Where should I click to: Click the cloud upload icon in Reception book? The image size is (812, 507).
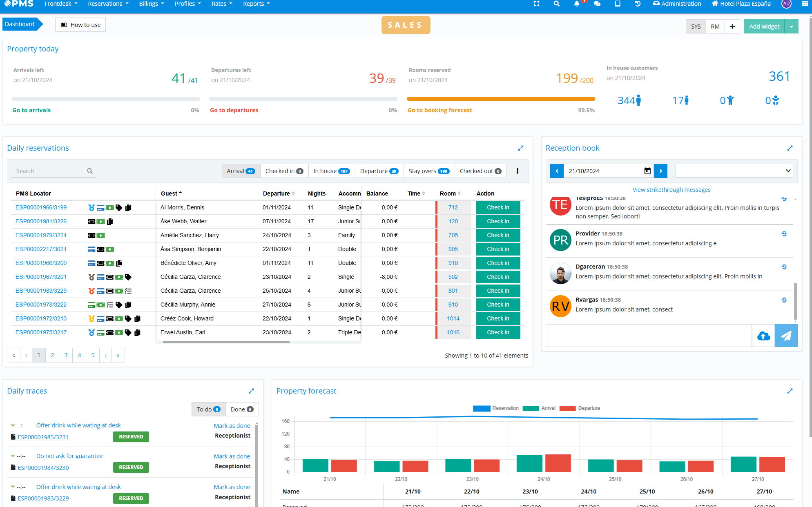point(763,336)
